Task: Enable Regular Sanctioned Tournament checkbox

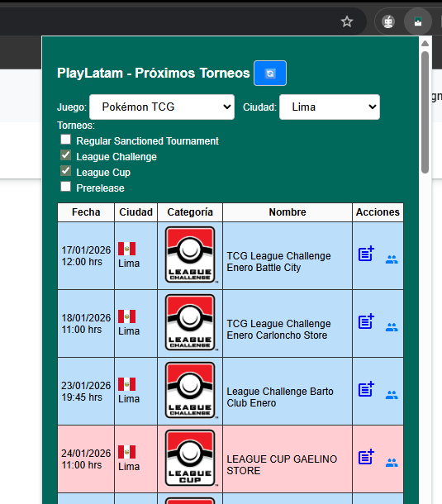Action: [66, 140]
